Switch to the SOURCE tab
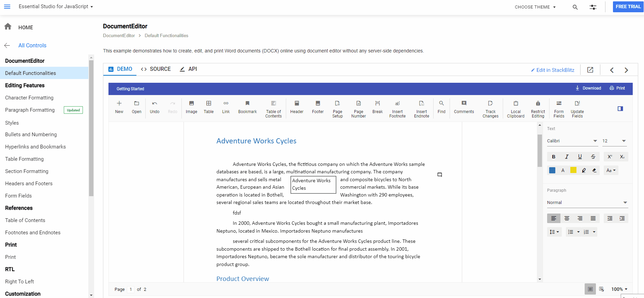Image resolution: width=644 pixels, height=298 pixels. (156, 69)
